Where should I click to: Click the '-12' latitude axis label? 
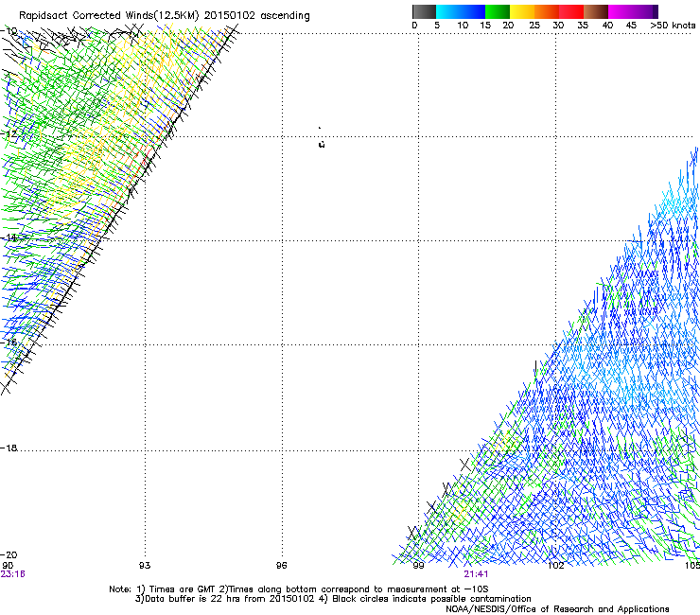coord(9,134)
